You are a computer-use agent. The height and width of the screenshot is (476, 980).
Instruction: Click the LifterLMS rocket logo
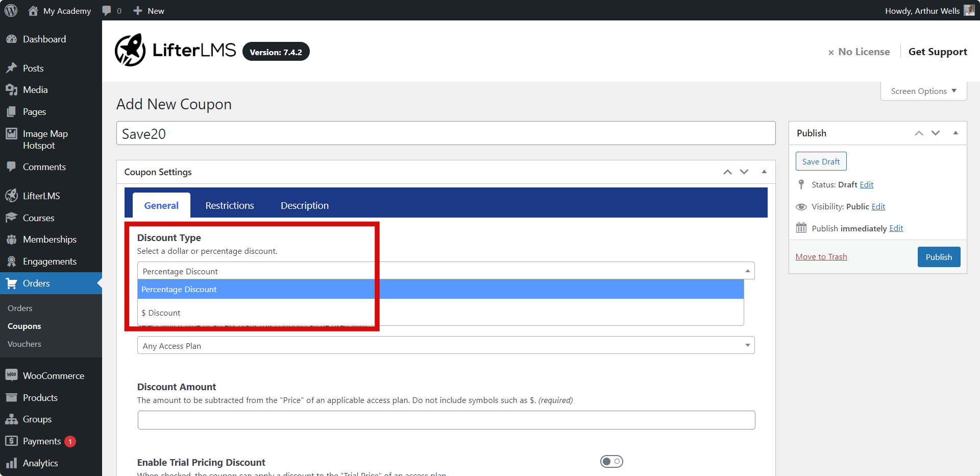pos(130,51)
